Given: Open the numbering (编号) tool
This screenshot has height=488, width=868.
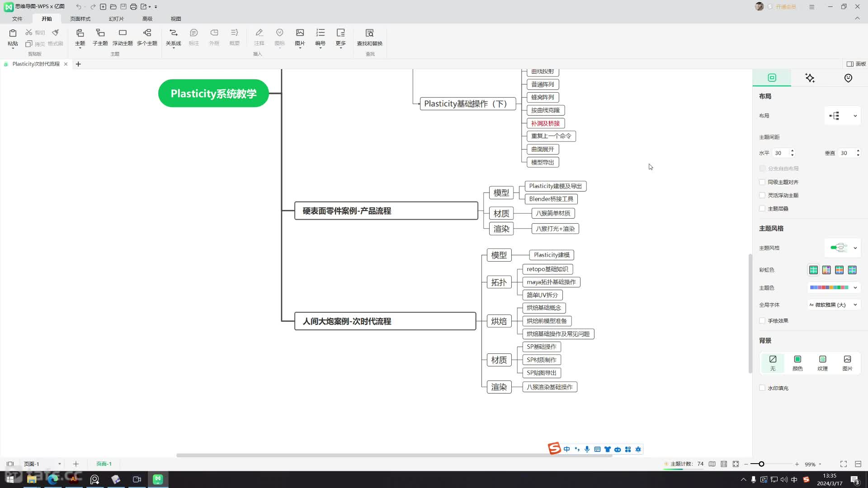Looking at the screenshot, I should click(320, 33).
